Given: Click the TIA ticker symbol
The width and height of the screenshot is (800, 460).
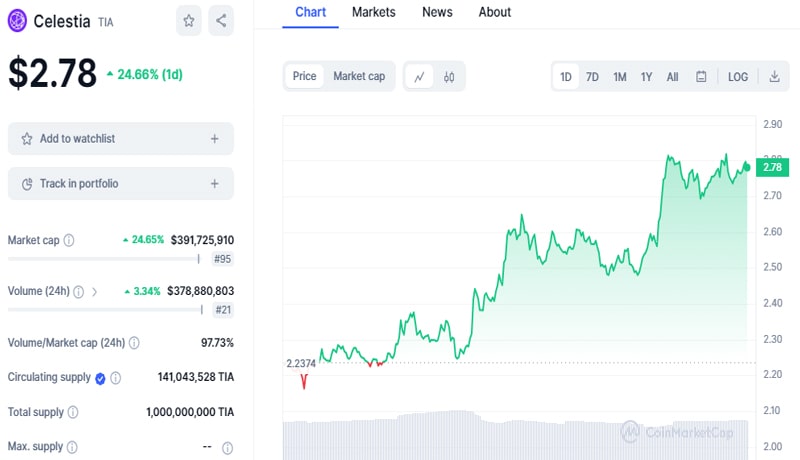Looking at the screenshot, I should [106, 22].
